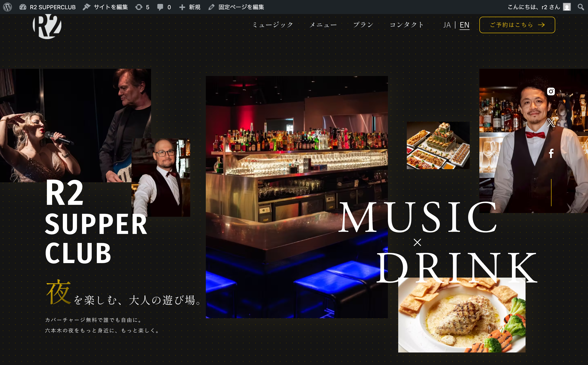Open the プラン navigation link
Screen dimensions: 588x365
tap(363, 25)
